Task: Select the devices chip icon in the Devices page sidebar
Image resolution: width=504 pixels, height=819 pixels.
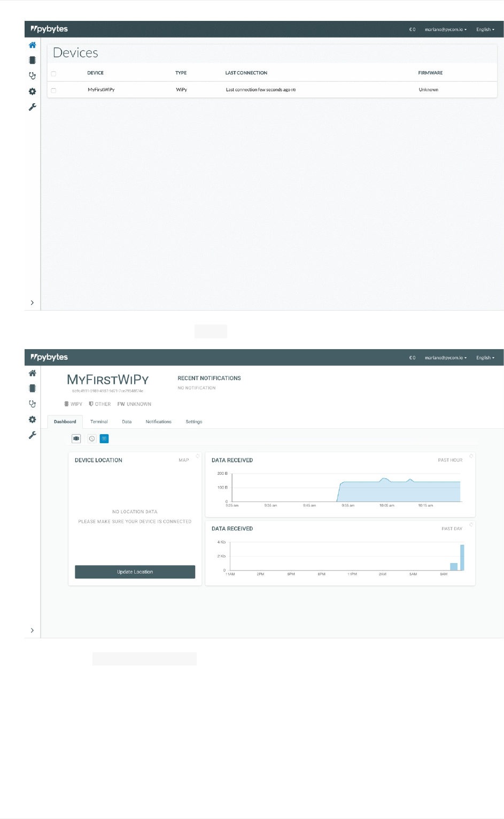Action: 32,60
